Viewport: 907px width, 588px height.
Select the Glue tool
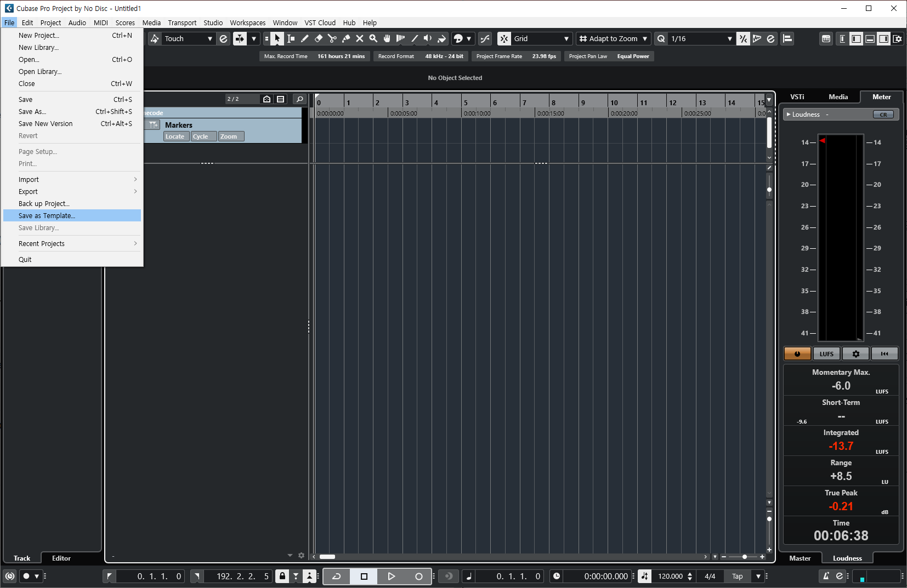point(345,38)
